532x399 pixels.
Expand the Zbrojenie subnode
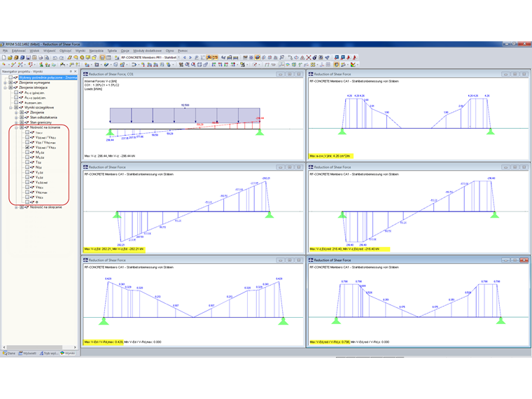point(16,113)
